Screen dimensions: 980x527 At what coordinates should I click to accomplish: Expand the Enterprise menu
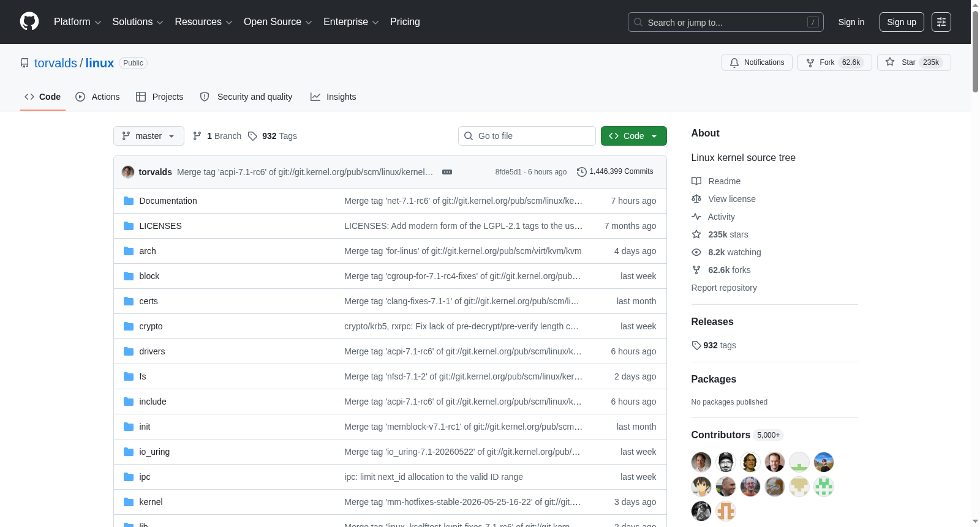351,22
